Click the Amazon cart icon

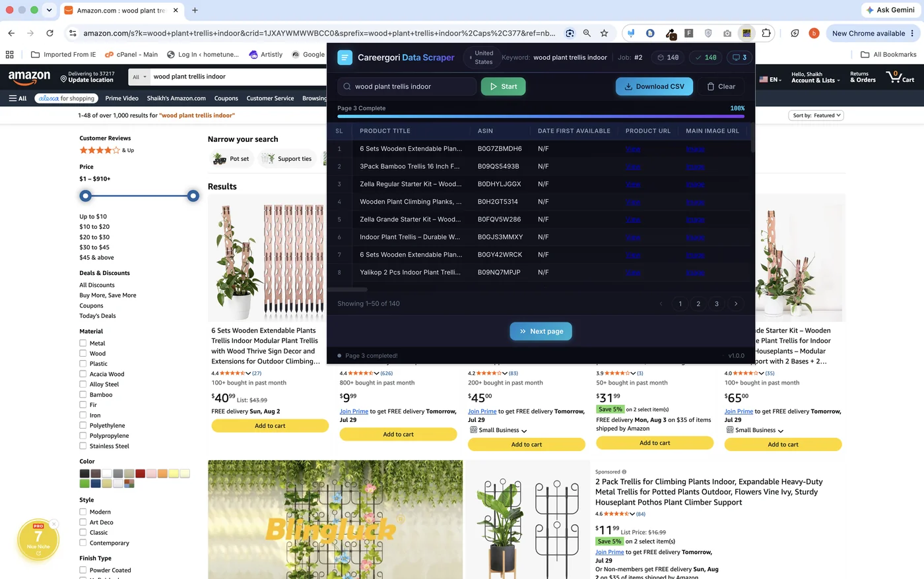click(x=900, y=76)
